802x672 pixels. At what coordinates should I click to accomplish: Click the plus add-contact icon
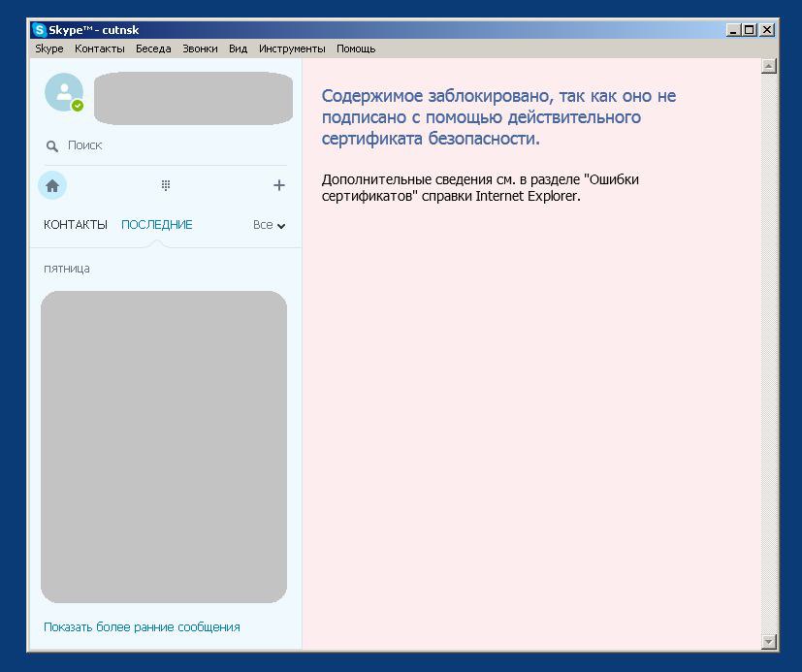point(278,184)
